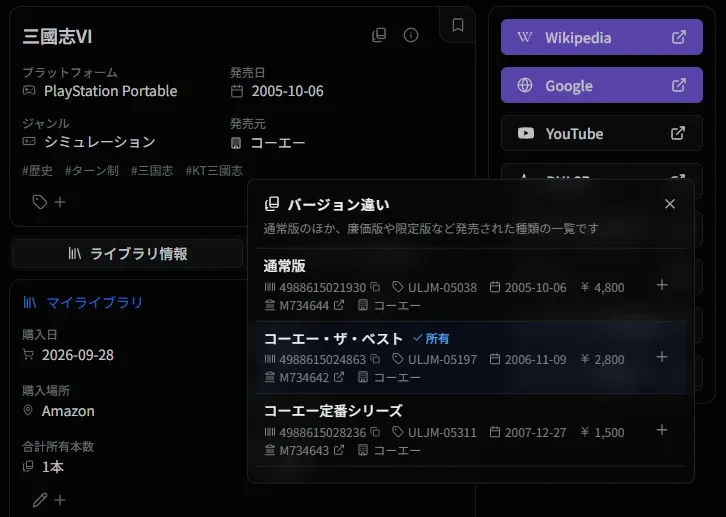Open the YouTube link button
This screenshot has width=726, height=517.
coord(601,133)
